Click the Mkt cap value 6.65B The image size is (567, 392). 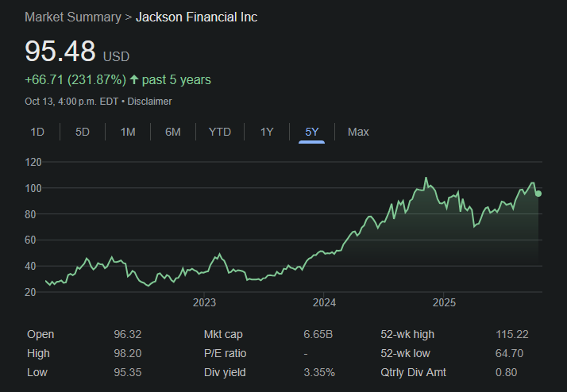(x=318, y=334)
